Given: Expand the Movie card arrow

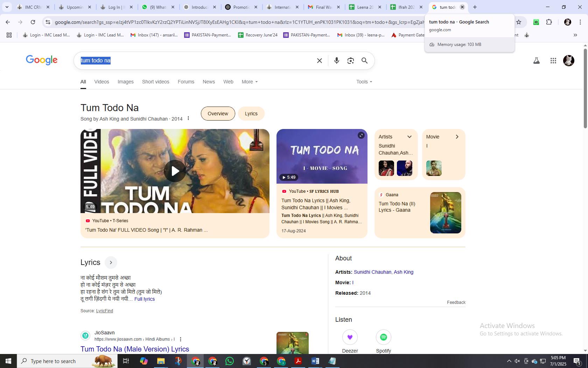Looking at the screenshot, I should click(457, 137).
